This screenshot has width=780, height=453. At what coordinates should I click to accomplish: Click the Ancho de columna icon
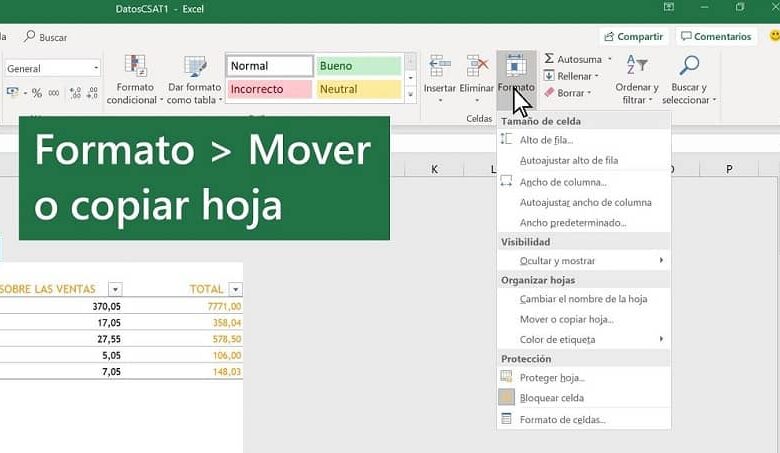click(506, 181)
